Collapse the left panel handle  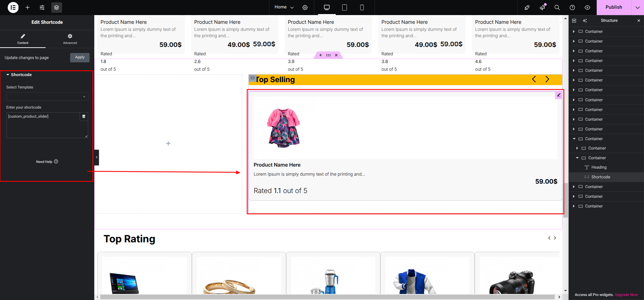coord(97,157)
